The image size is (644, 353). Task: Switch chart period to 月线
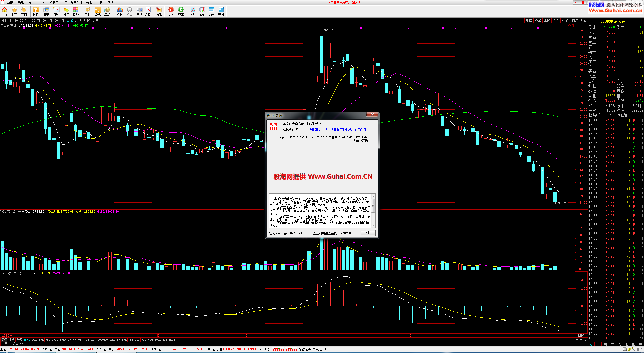[x=87, y=20]
